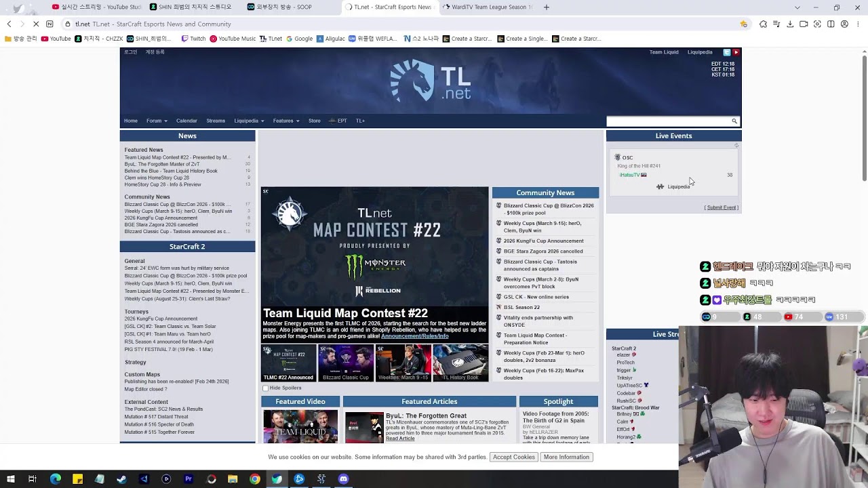Click the search magnifier icon
This screenshot has height=488, width=868.
(734, 121)
